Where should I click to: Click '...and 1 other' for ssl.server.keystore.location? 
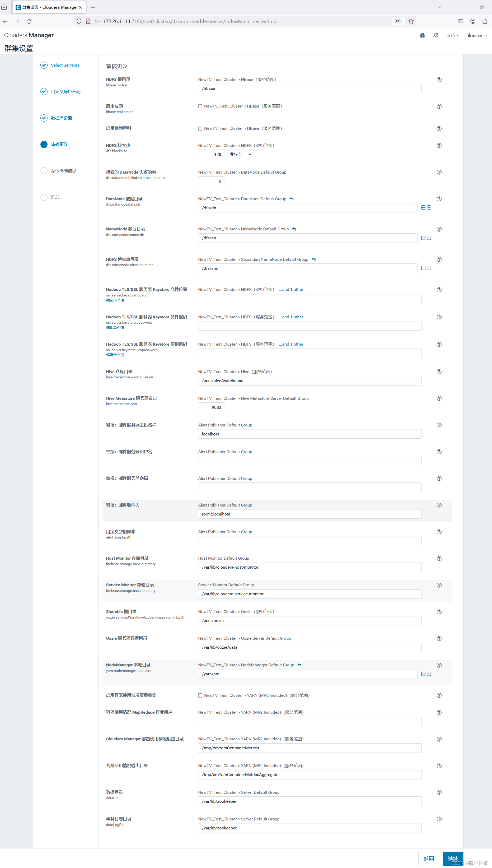coord(291,290)
